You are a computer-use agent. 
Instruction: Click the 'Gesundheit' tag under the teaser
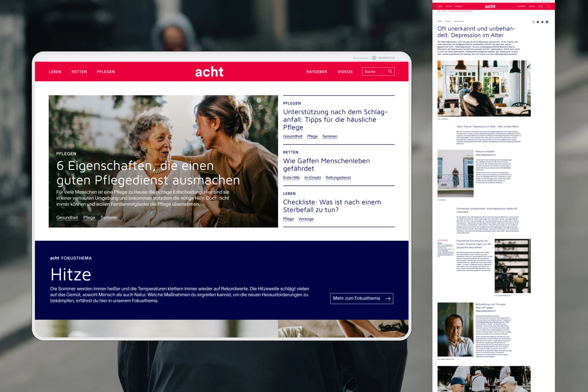(x=67, y=217)
